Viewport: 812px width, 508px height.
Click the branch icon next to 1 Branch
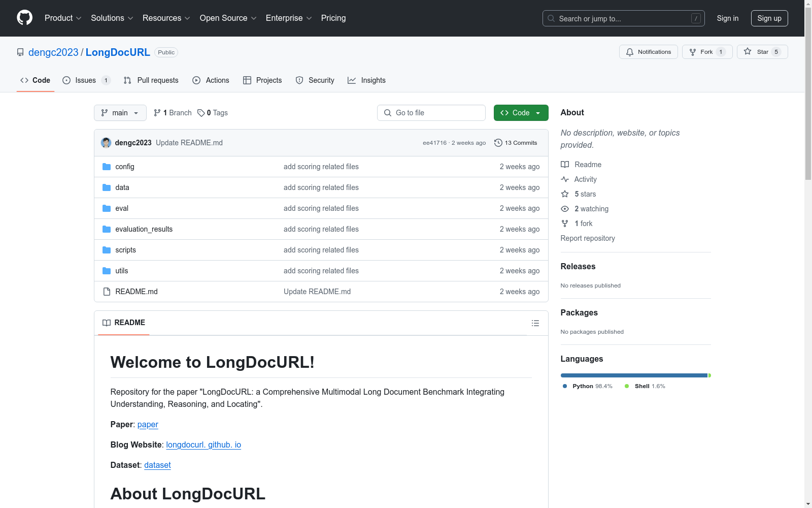[157, 113]
